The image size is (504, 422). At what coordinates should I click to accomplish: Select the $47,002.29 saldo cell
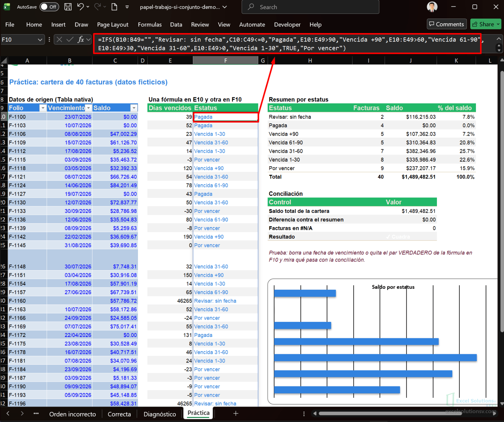(x=115, y=134)
